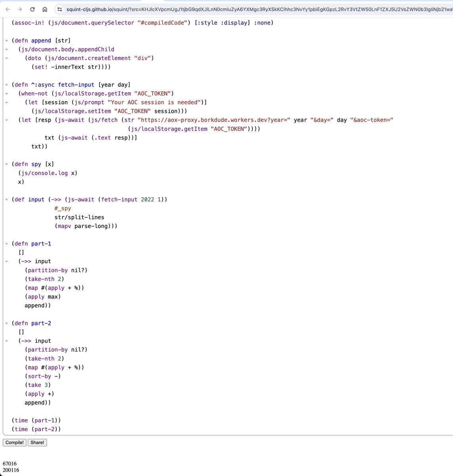The width and height of the screenshot is (453, 476).
Task: Fold the js/document.body.appendChild line
Action: (x=7, y=49)
